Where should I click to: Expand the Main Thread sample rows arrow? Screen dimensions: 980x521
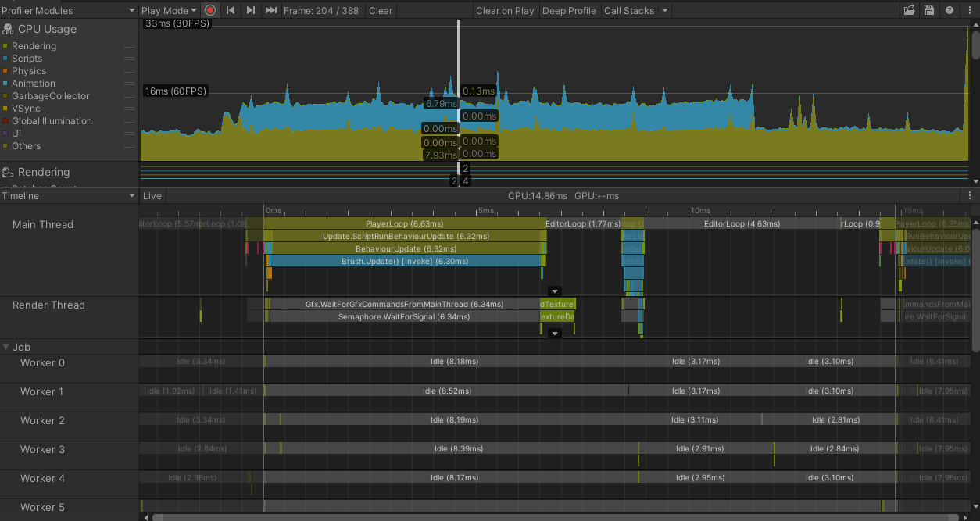click(x=555, y=291)
